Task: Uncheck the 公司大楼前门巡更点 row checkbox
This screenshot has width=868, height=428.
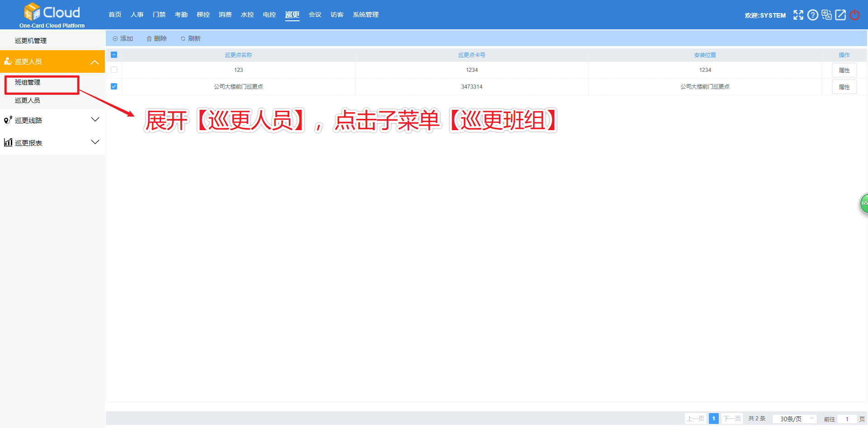Action: (x=114, y=86)
